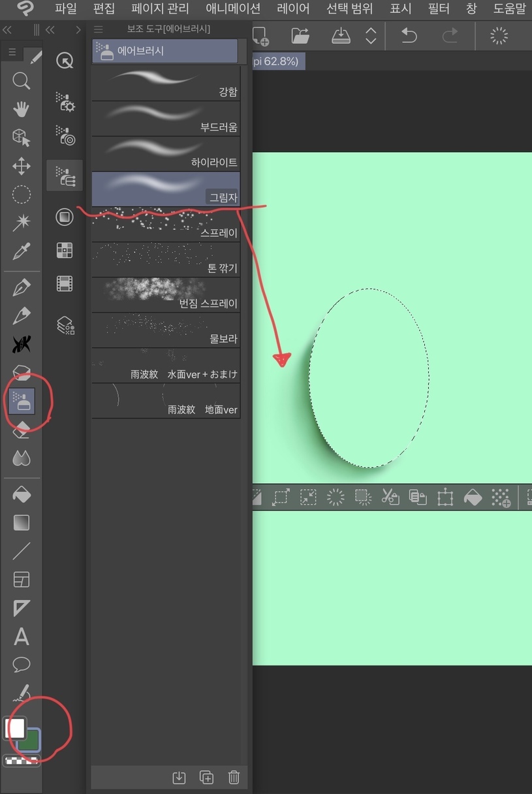Screen dimensions: 532x794
Task: Open the 레이어 menu
Action: coord(293,9)
